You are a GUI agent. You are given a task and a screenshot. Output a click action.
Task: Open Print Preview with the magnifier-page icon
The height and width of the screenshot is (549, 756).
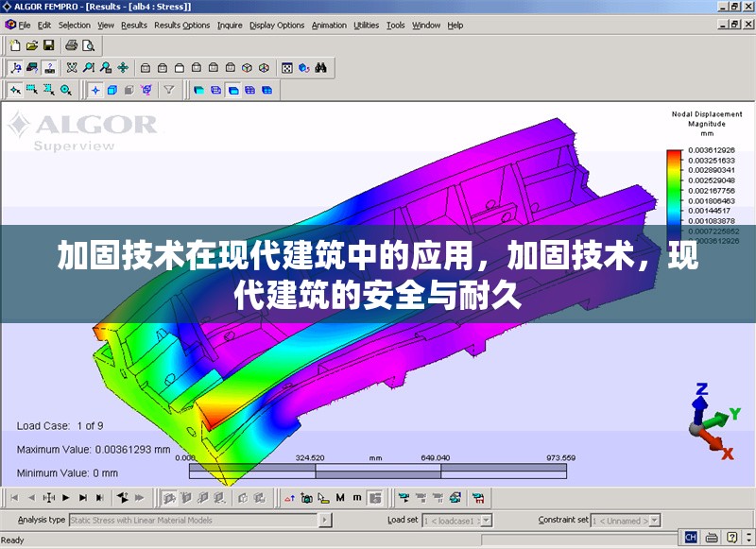[x=88, y=45]
